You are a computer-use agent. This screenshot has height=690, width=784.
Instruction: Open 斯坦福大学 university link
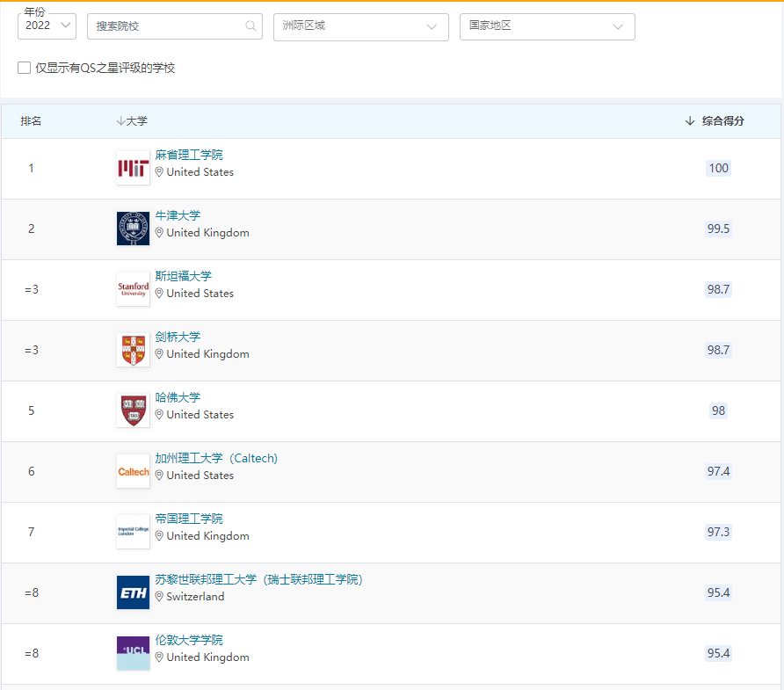coord(183,276)
